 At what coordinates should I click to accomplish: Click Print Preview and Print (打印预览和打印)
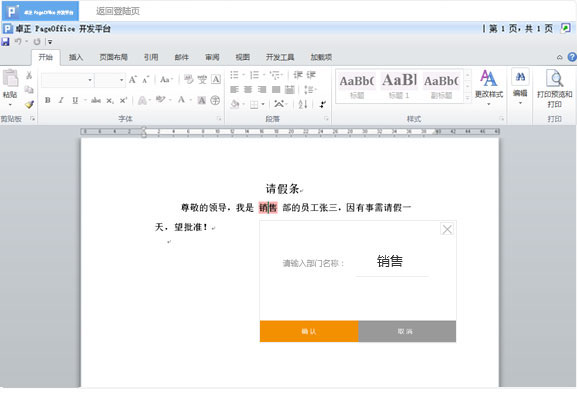pos(554,88)
